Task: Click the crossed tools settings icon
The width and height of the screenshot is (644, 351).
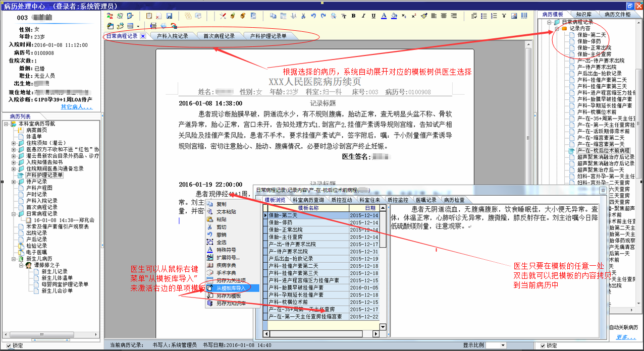Action: [x=223, y=16]
